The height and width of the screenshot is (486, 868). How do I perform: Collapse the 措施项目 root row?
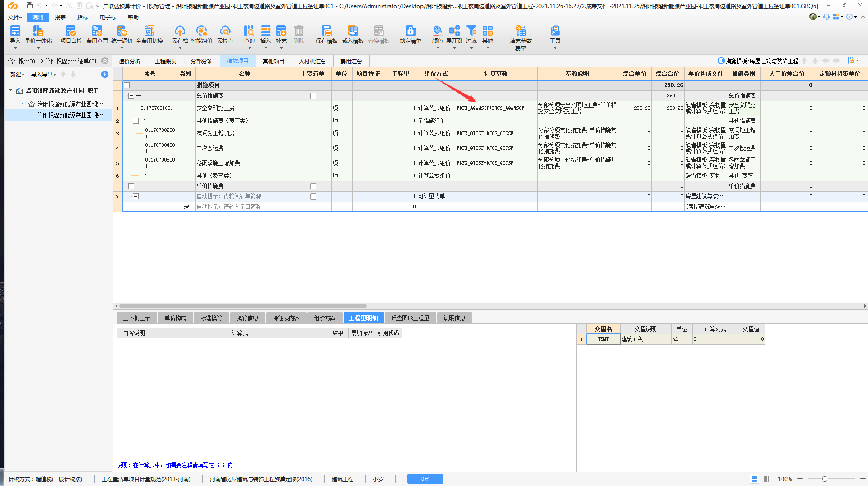[x=127, y=85]
